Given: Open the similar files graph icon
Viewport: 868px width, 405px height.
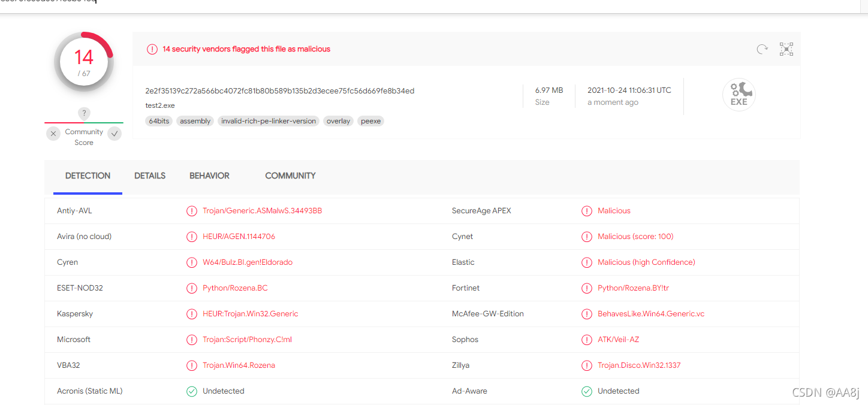Looking at the screenshot, I should pos(786,49).
